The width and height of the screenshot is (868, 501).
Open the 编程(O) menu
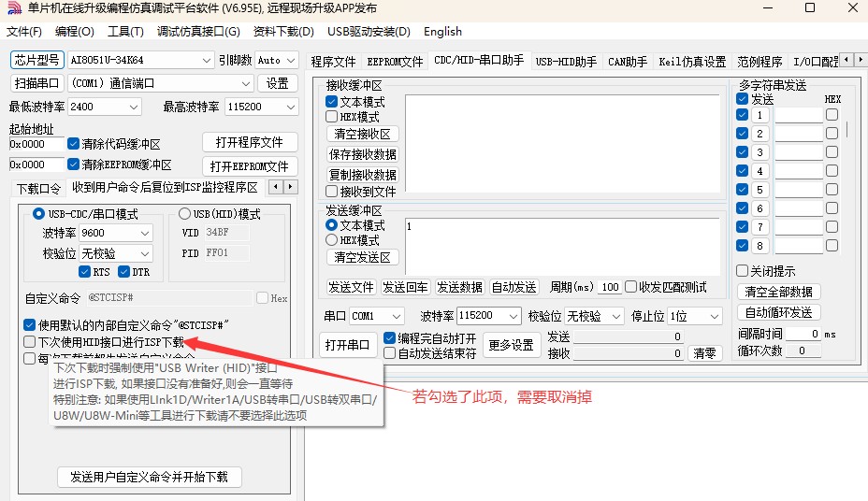coord(75,32)
